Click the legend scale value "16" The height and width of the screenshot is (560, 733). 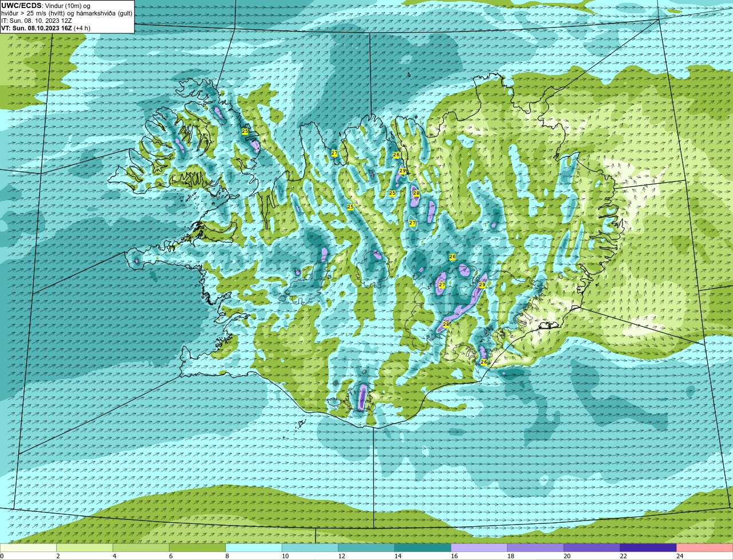click(454, 556)
